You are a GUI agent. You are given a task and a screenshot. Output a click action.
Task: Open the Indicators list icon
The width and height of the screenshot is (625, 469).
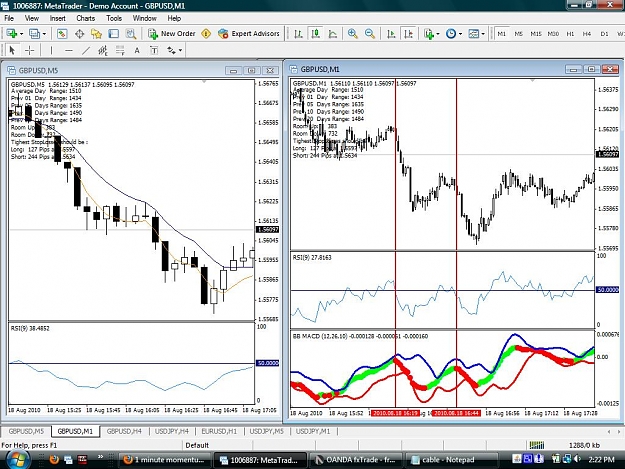click(x=429, y=34)
